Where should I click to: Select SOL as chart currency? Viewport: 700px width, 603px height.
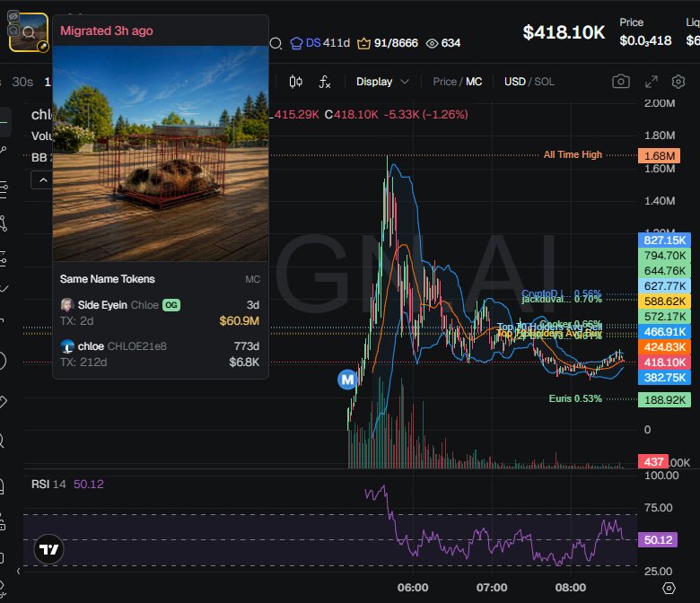click(x=544, y=82)
